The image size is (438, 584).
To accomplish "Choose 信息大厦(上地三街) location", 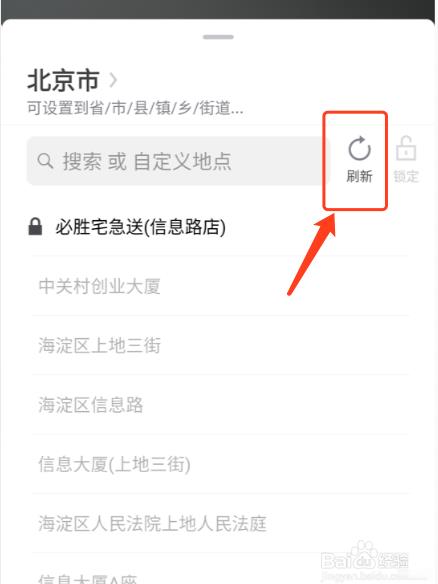I will tap(220, 464).
